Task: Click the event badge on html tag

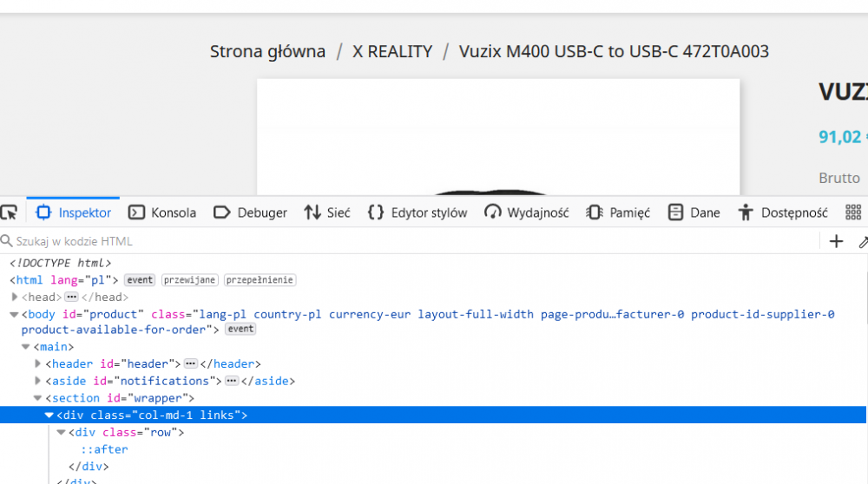Action: (x=140, y=280)
